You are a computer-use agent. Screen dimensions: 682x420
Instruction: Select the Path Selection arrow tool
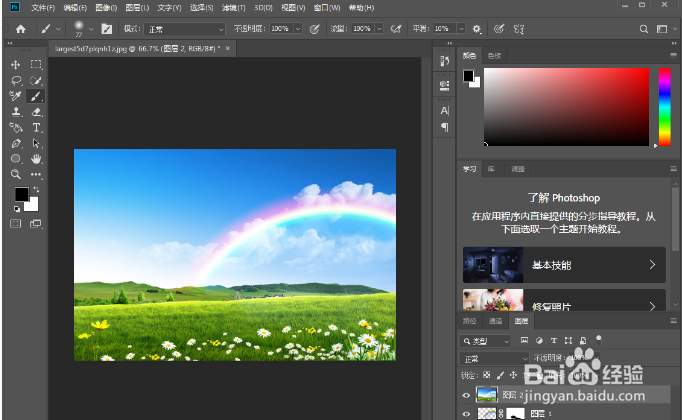pyautogui.click(x=36, y=143)
